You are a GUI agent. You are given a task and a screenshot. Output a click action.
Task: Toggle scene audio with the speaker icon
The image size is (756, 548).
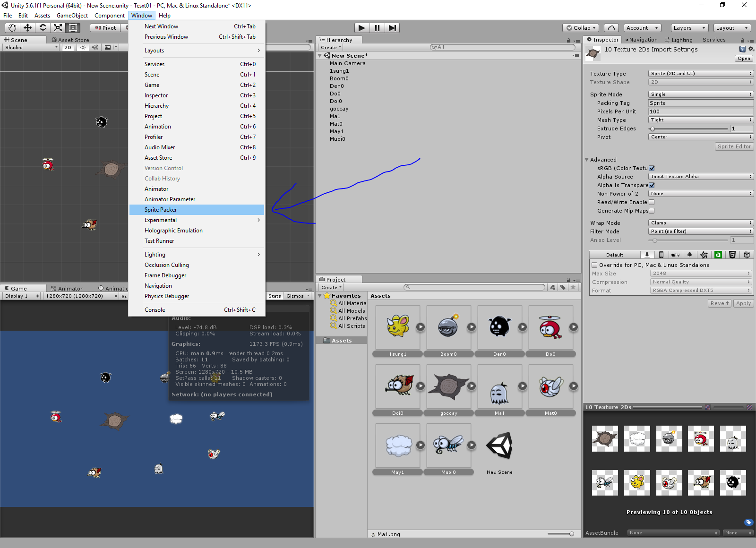[95, 47]
